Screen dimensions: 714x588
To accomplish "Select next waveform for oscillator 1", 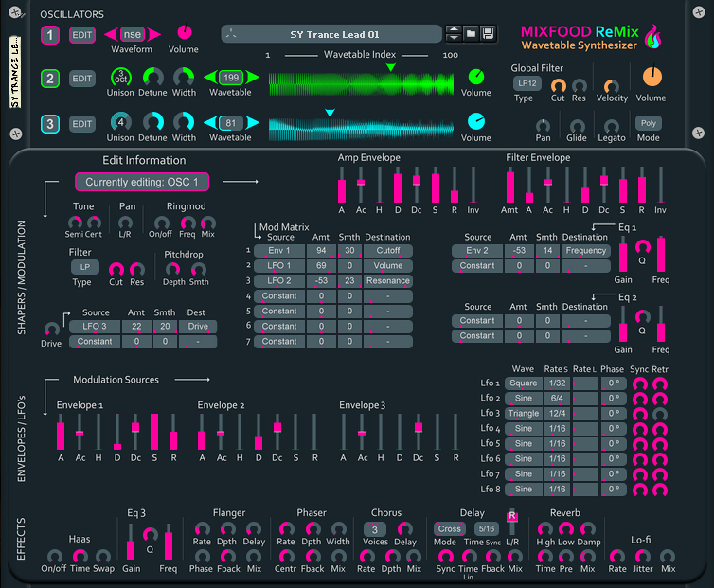I will [154, 34].
